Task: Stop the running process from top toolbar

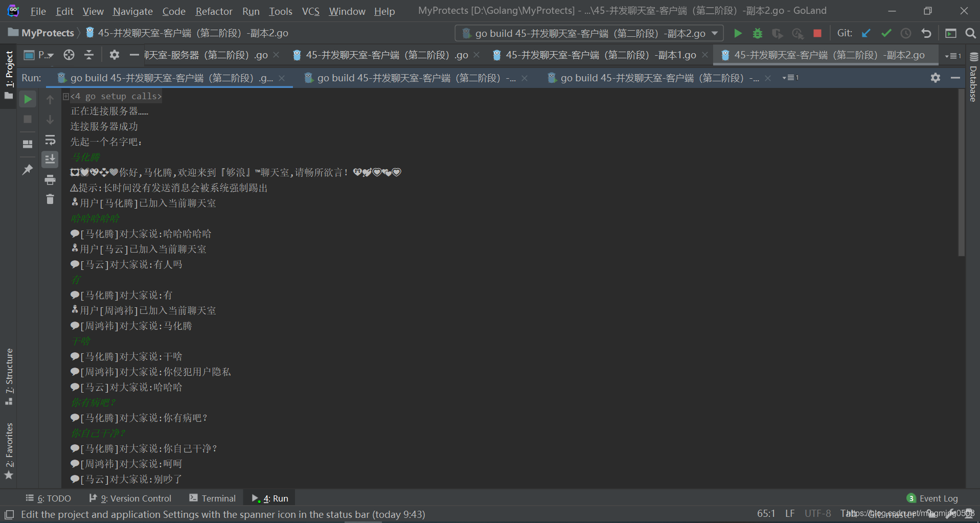Action: (x=817, y=33)
